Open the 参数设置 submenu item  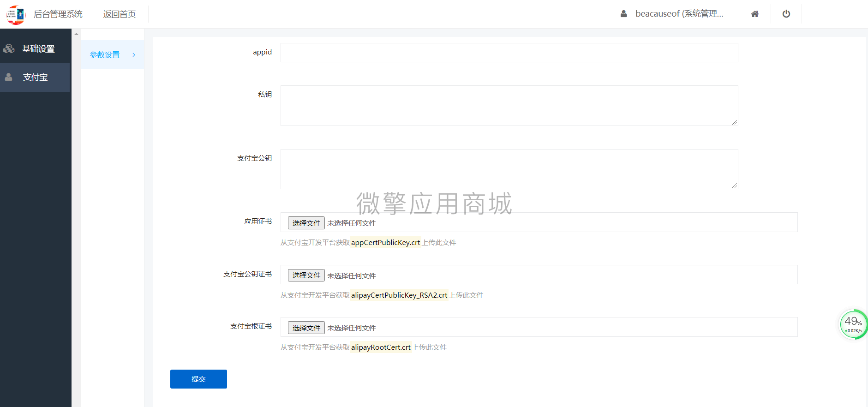pos(113,55)
